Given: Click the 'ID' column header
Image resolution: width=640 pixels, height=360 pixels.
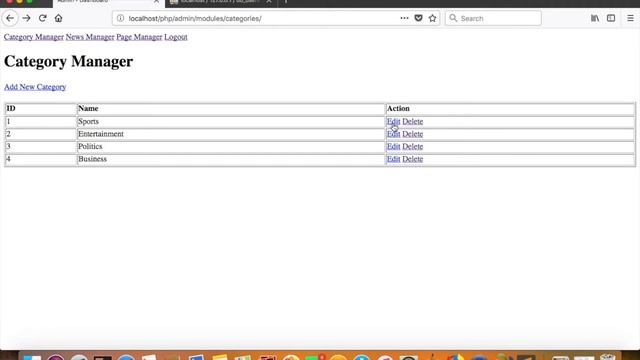Looking at the screenshot, I should click(x=41, y=109).
